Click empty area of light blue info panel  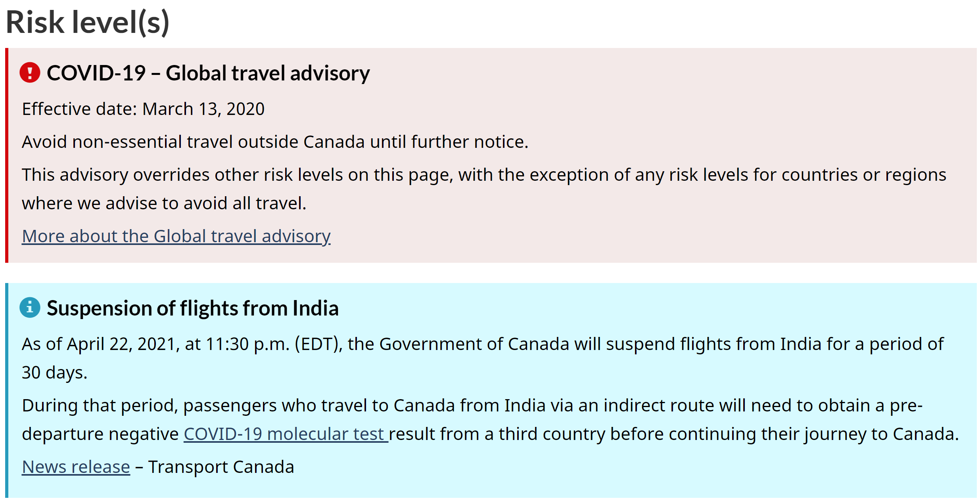674,472
